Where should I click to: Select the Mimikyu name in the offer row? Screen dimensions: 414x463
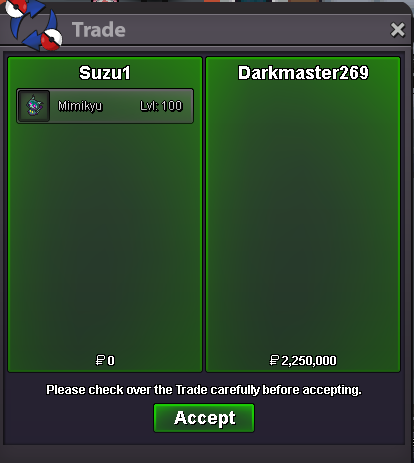click(80, 106)
